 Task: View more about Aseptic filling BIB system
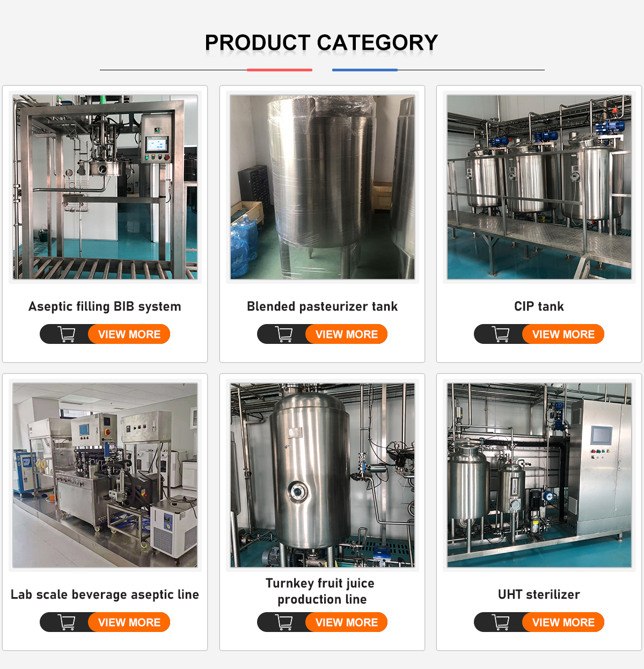pyautogui.click(x=129, y=334)
